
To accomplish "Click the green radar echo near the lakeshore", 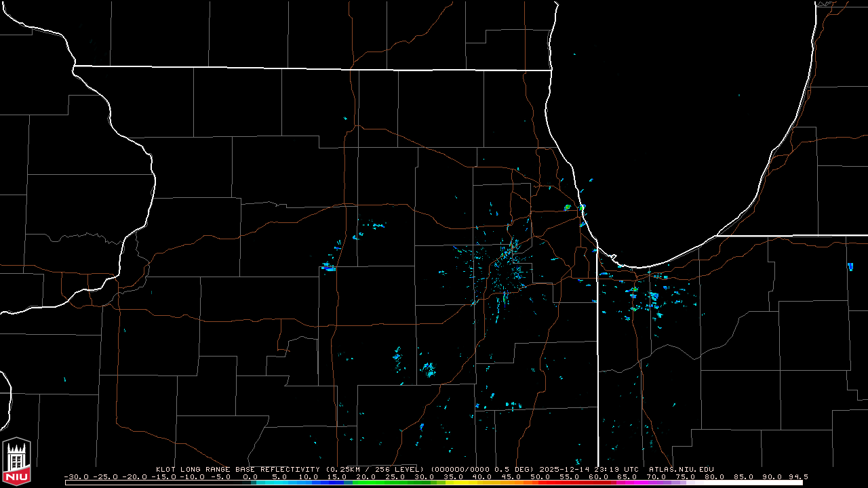I will click(x=568, y=207).
